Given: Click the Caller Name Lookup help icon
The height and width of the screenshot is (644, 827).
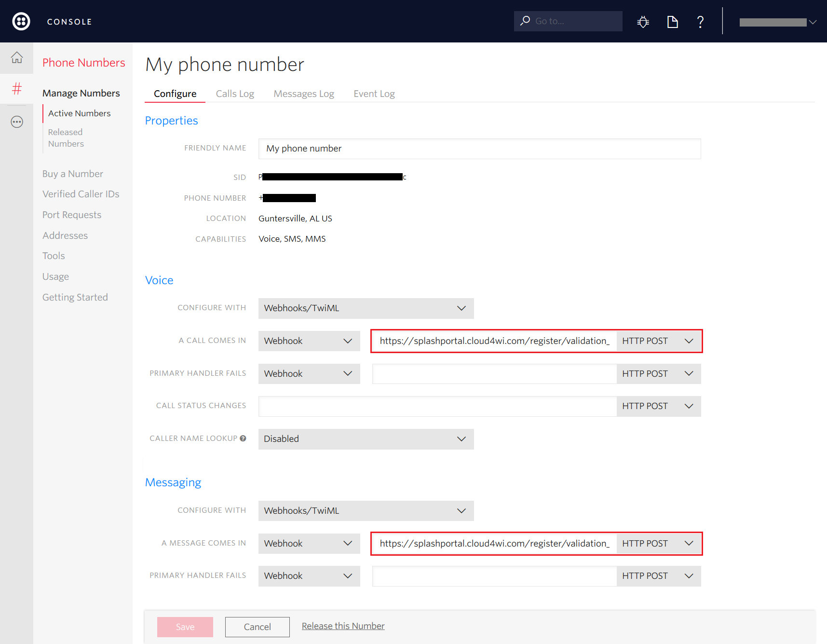Looking at the screenshot, I should click(243, 438).
